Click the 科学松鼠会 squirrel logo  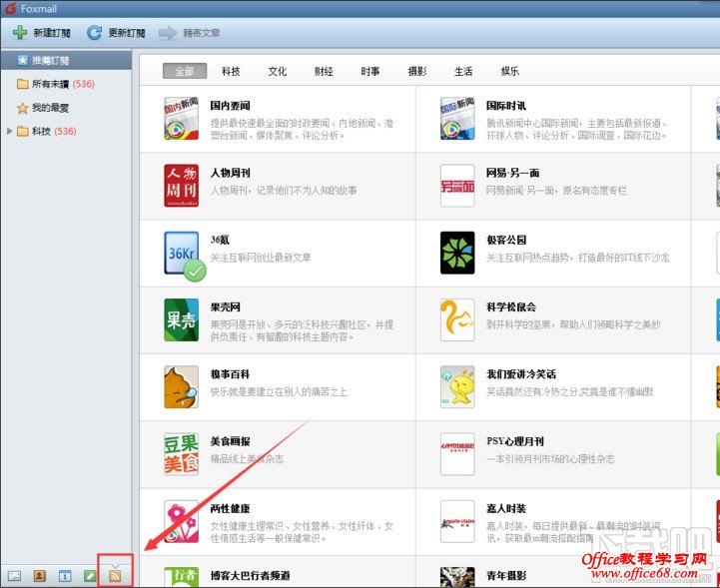457,319
